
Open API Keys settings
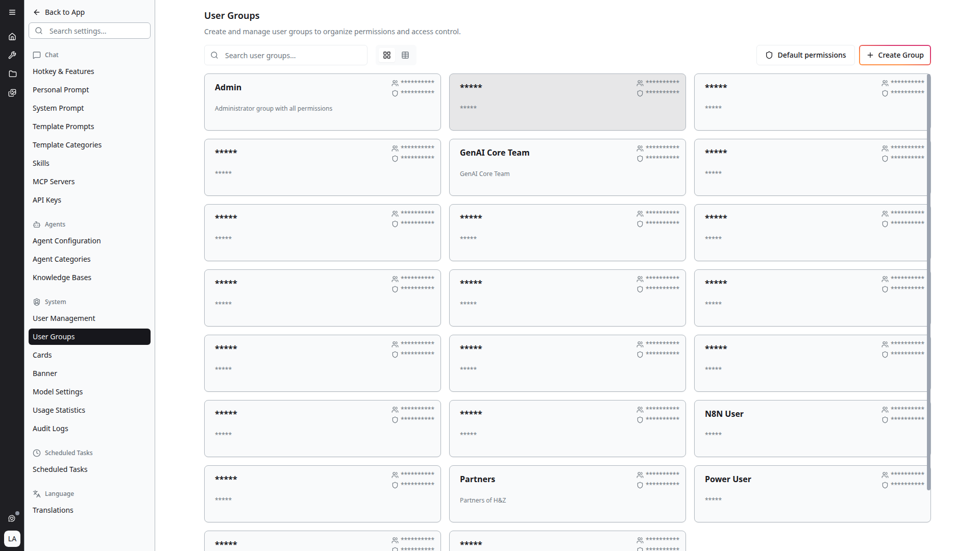coord(89,200)
